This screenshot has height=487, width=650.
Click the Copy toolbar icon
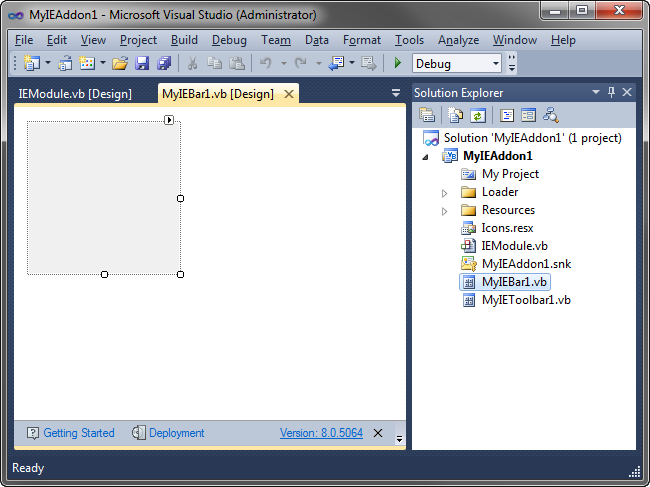tap(214, 63)
